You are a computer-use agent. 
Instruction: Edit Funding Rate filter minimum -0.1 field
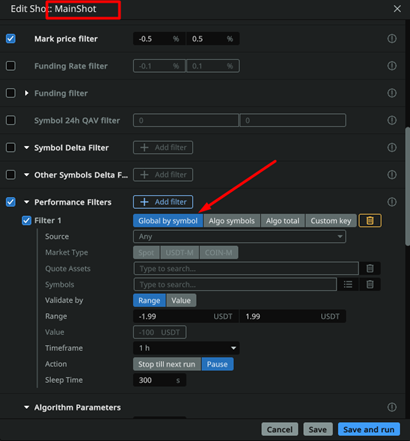[x=159, y=66]
